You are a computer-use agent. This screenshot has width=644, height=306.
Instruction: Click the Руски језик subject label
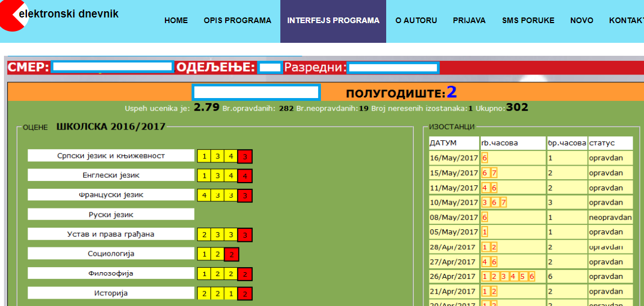point(111,215)
